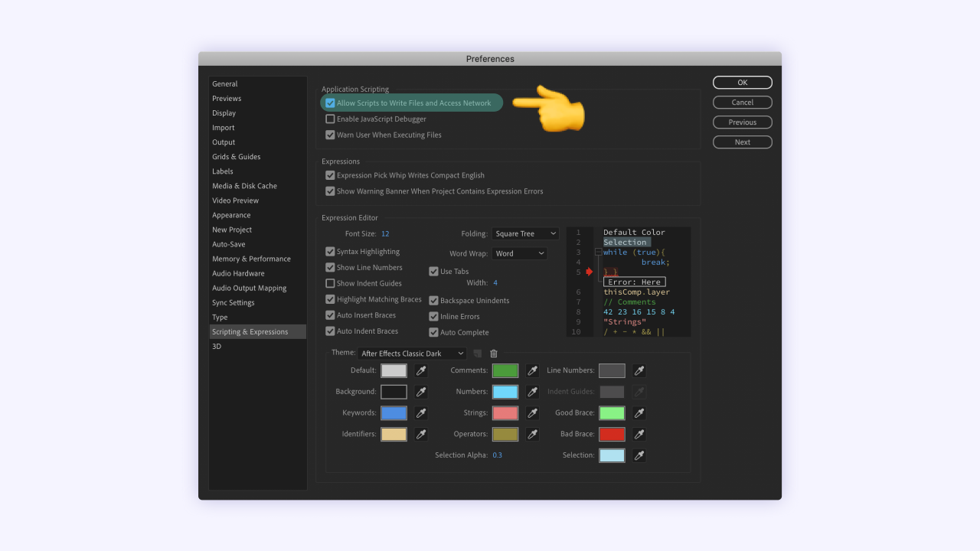Open the 3D preferences section
Image resolution: width=980 pixels, height=551 pixels.
(258, 346)
